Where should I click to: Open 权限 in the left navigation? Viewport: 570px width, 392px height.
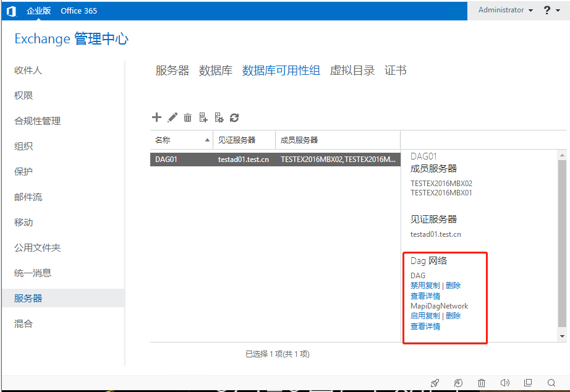pyautogui.click(x=23, y=96)
